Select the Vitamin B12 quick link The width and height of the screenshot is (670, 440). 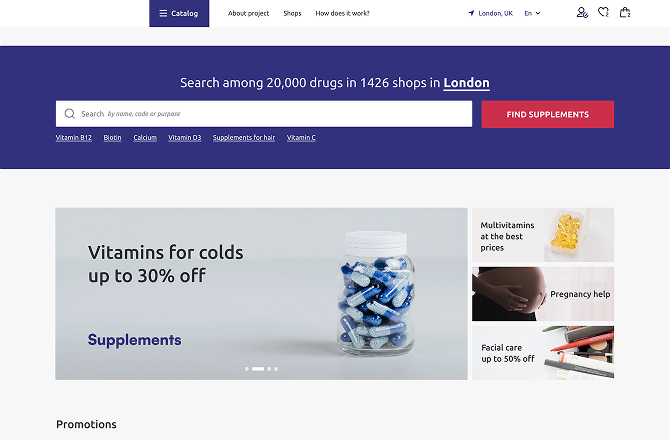73,138
